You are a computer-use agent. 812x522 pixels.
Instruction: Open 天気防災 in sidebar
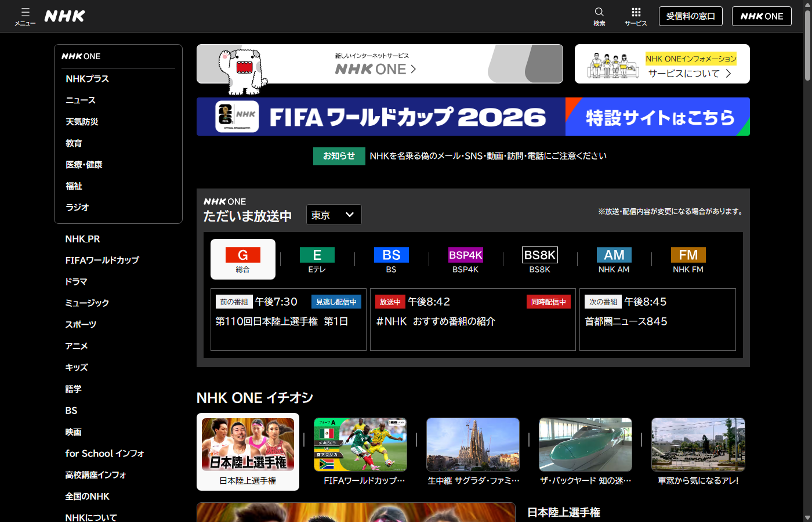click(82, 122)
